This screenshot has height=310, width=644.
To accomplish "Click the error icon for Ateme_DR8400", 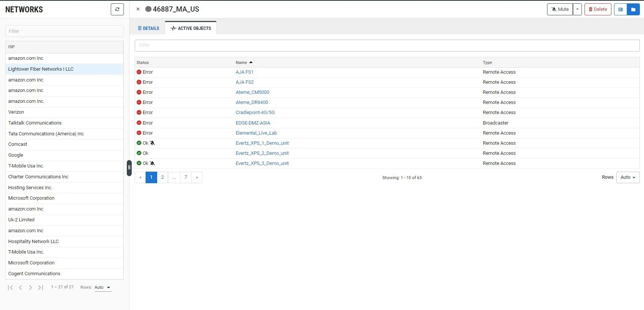I will (x=139, y=102).
